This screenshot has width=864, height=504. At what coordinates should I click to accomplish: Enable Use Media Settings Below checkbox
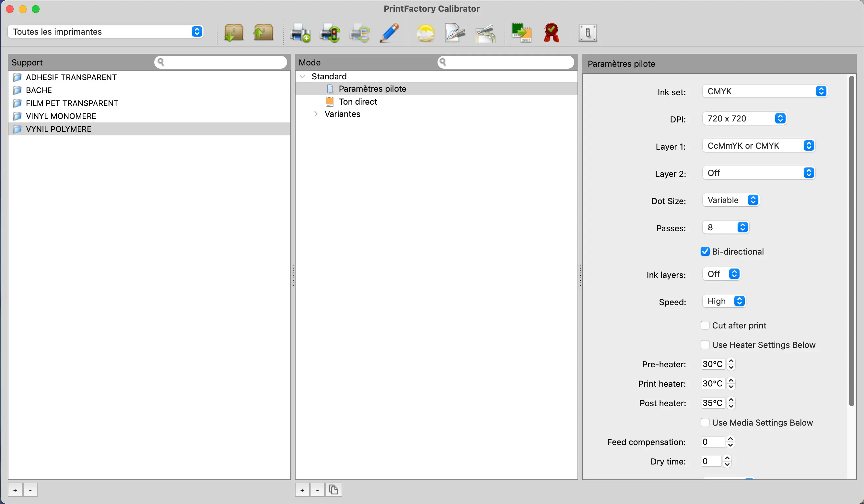(x=705, y=422)
